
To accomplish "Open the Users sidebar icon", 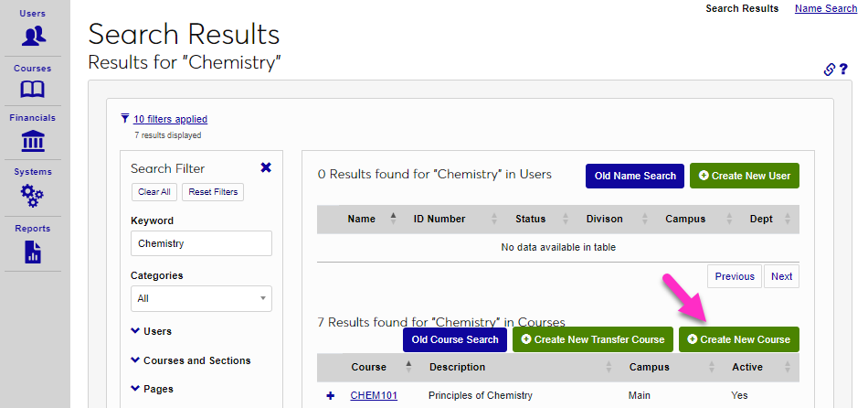I will click(x=34, y=36).
